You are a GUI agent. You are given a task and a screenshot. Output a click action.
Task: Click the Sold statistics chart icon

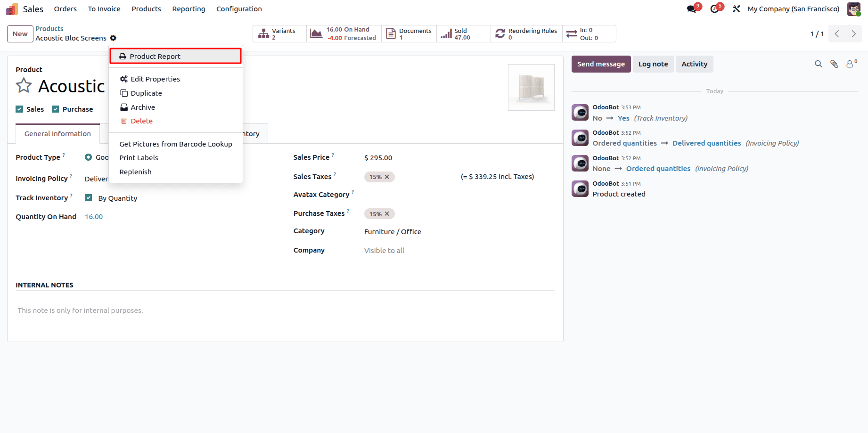[x=446, y=33]
